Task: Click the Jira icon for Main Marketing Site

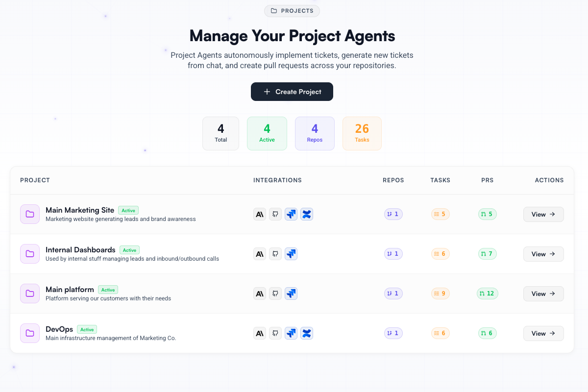Action: [x=291, y=214]
